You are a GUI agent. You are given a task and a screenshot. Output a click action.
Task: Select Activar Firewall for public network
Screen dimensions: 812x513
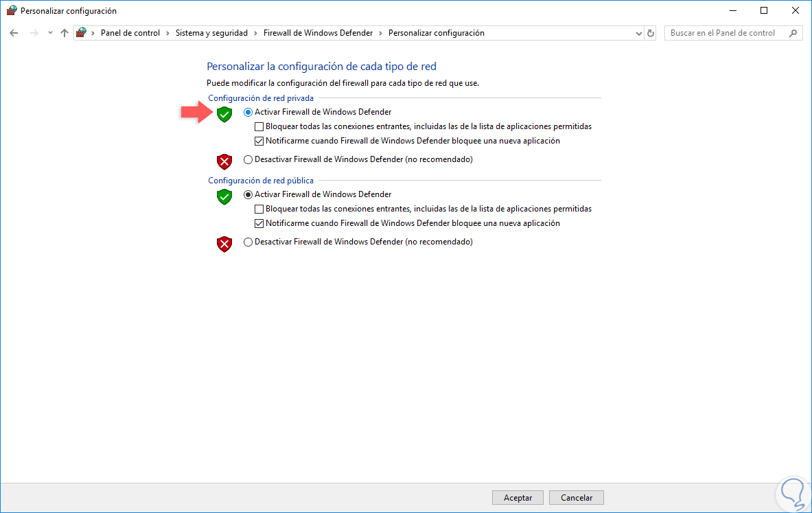click(248, 195)
